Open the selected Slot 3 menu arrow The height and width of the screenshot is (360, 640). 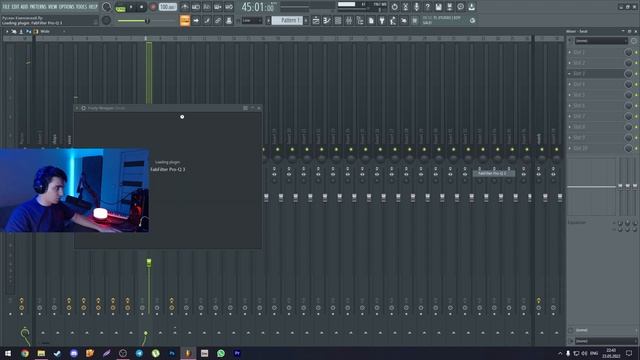570,73
